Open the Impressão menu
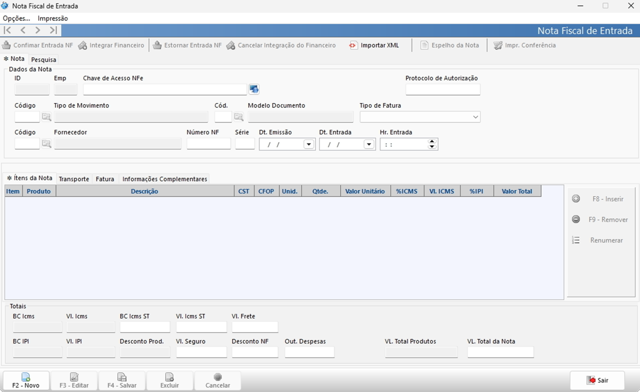The width and height of the screenshot is (640, 392). tap(53, 18)
